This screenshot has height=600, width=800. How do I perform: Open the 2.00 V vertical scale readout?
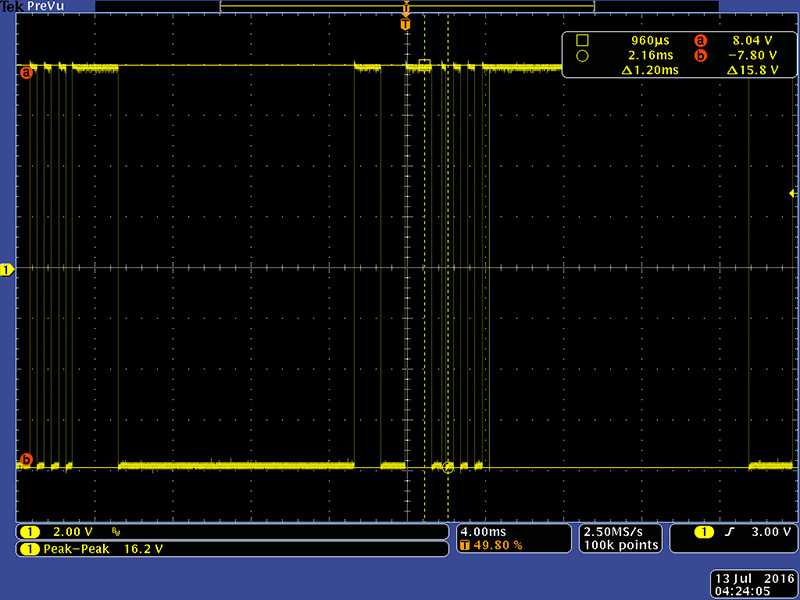(x=72, y=532)
